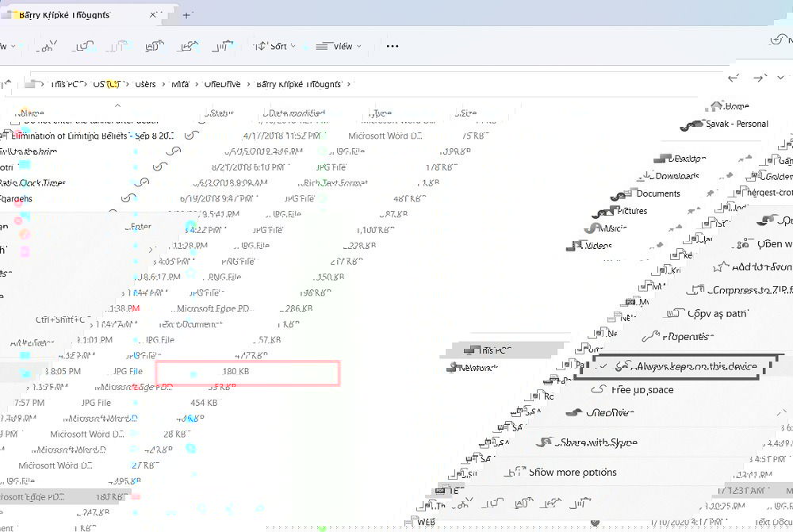Screen dimensions: 793x532
Task: Open Savak - Personal OneDrive in navigation pane
Action: click(726, 124)
